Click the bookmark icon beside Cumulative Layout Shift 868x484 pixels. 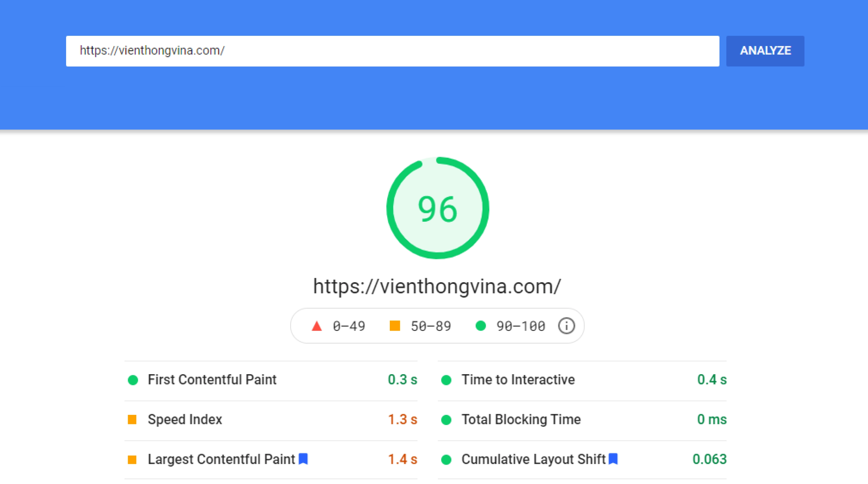613,459
